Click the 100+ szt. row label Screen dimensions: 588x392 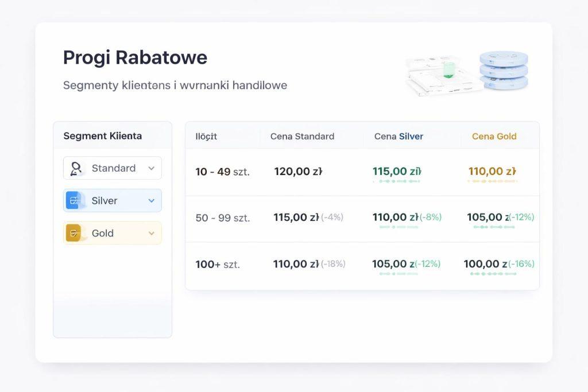point(218,264)
